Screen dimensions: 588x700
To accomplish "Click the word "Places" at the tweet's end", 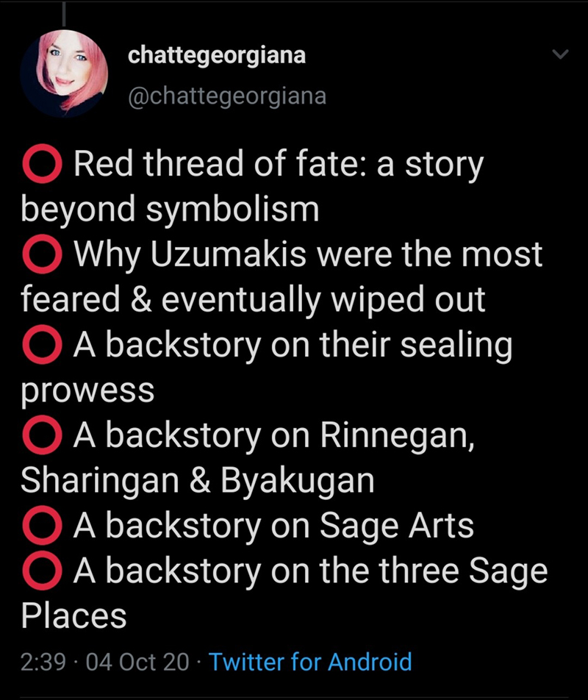I will click(73, 616).
